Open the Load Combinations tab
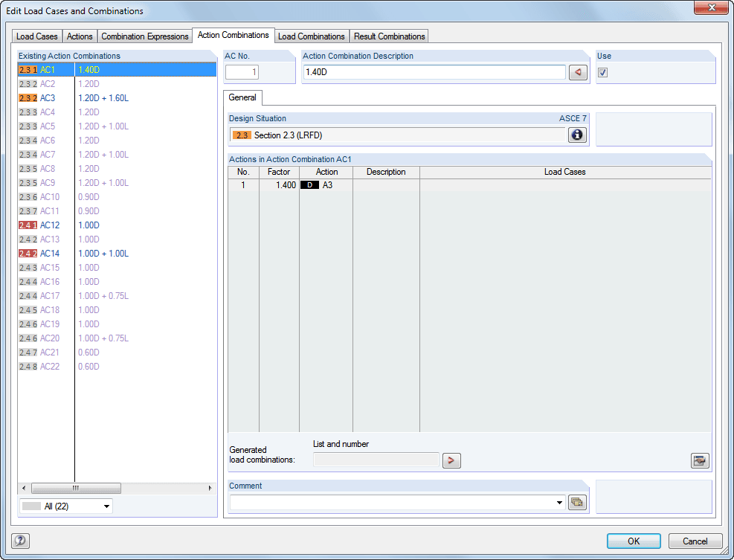Image resolution: width=734 pixels, height=560 pixels. pyautogui.click(x=312, y=36)
